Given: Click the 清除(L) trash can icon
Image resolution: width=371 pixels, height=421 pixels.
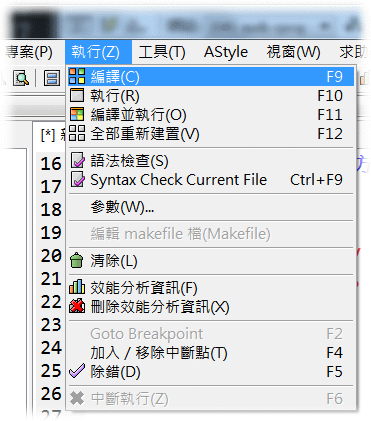Looking at the screenshot, I should tap(77, 260).
